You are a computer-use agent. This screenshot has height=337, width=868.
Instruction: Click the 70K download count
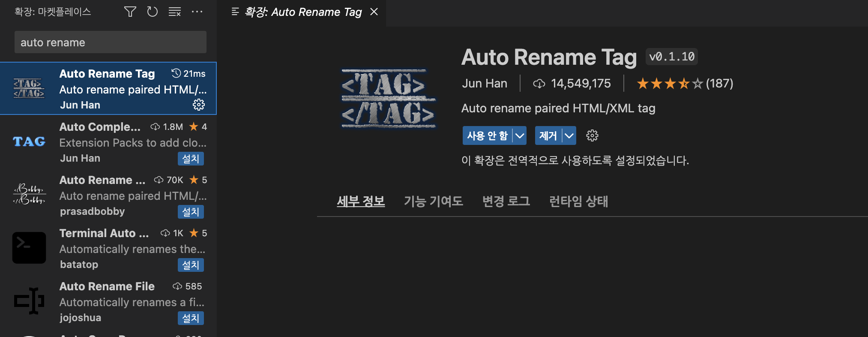pos(168,180)
